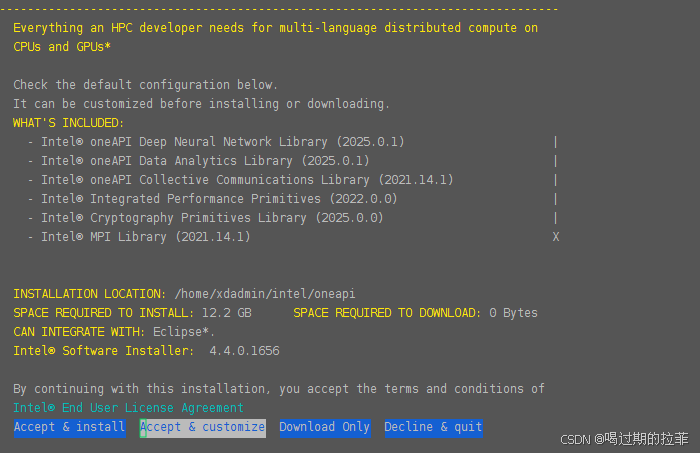The height and width of the screenshot is (453, 700).
Task: Select the Cryptography Primitives Library (2025.0.0) row
Action: 206,218
